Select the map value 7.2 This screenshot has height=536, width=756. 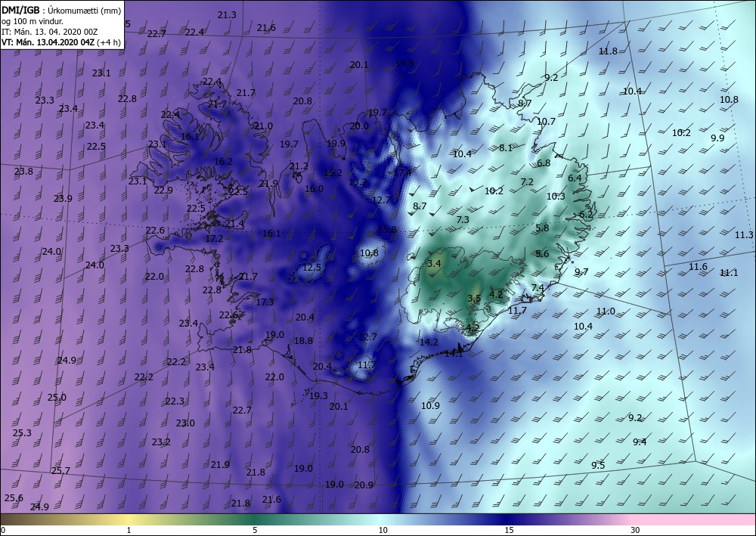527,181
